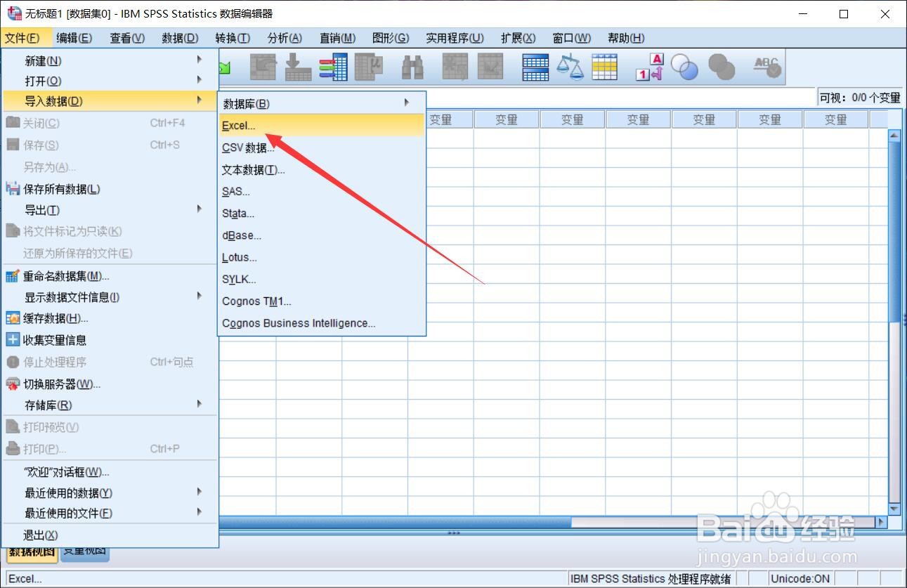Choose Cognos Business Intelligence... option

(x=322, y=323)
